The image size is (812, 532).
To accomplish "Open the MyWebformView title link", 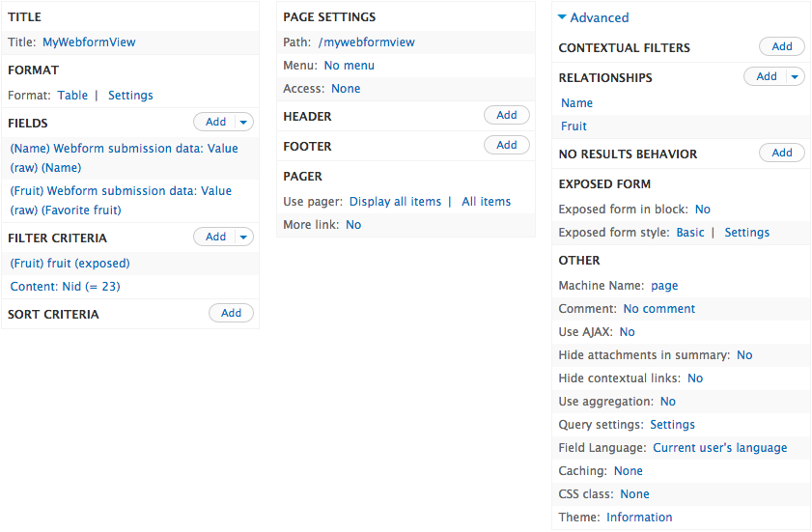I will pyautogui.click(x=89, y=42).
